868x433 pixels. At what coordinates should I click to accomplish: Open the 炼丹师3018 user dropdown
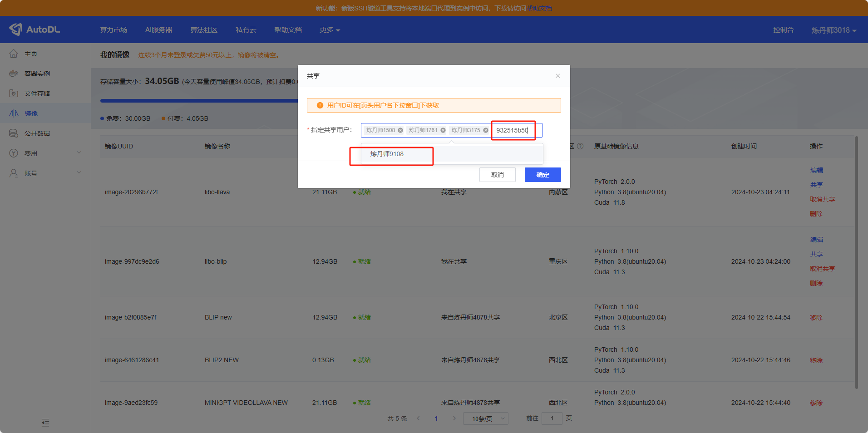click(833, 30)
